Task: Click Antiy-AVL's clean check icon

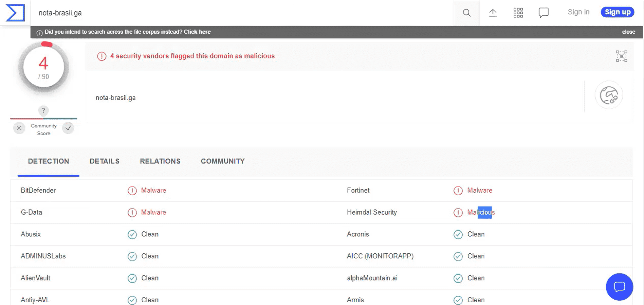Action: click(x=132, y=300)
